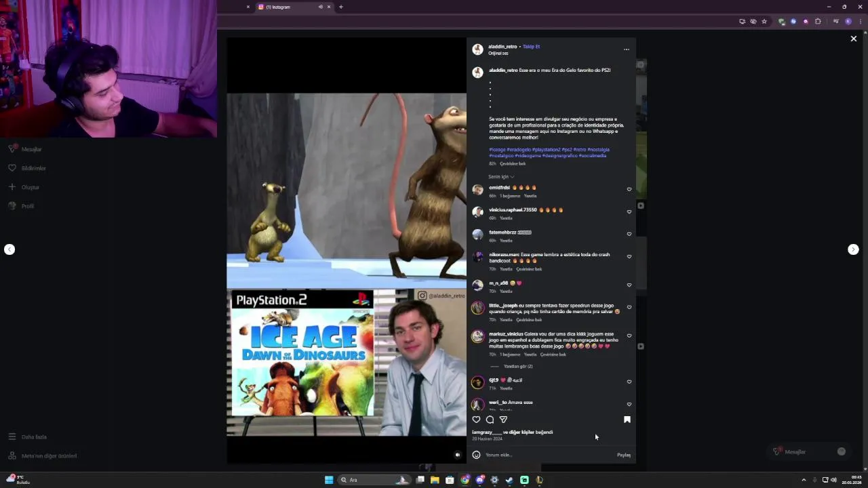
Task: Show hidden system tray icons chevron
Action: (x=804, y=480)
